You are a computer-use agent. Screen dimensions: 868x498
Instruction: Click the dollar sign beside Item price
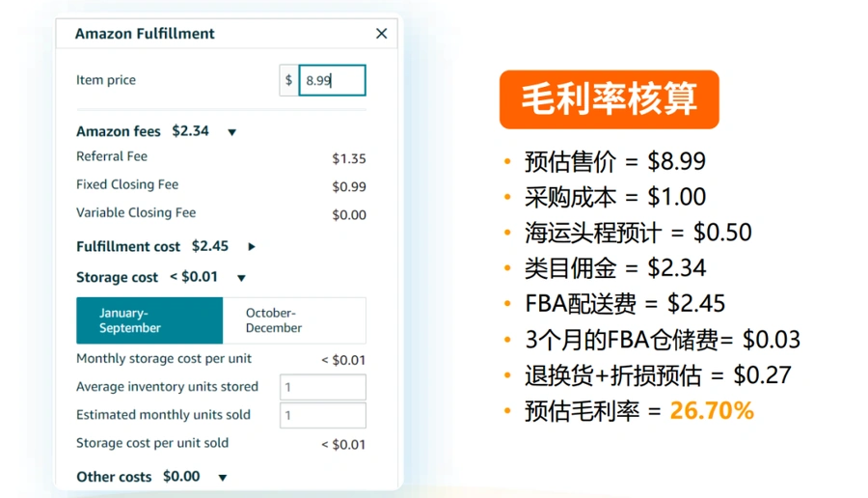tap(288, 80)
